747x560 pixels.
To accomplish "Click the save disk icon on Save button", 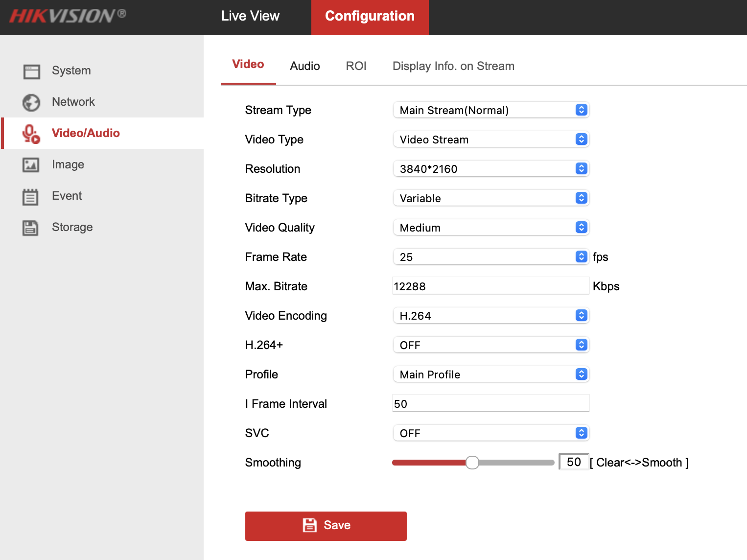I will [x=309, y=525].
